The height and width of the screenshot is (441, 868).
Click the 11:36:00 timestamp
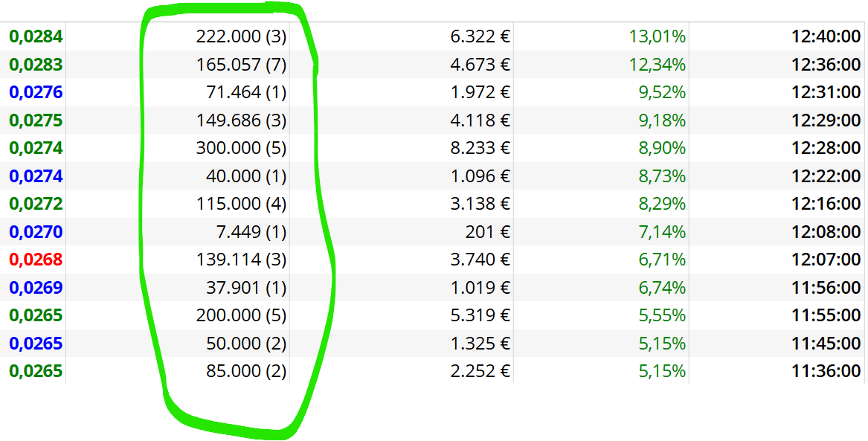(826, 371)
